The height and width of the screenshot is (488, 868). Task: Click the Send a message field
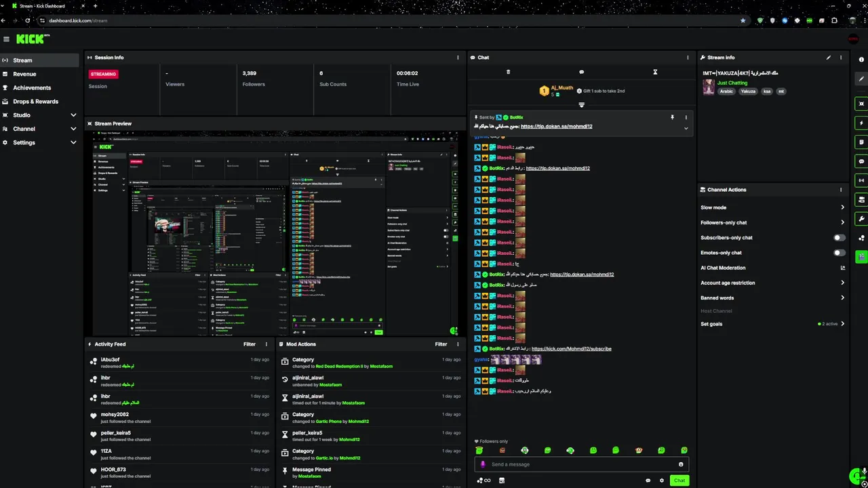coord(582,464)
